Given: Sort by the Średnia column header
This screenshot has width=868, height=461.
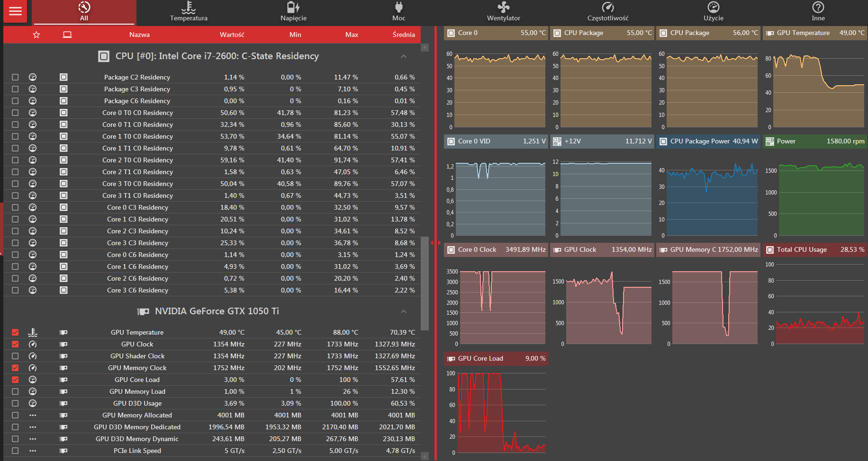Looking at the screenshot, I should click(404, 35).
